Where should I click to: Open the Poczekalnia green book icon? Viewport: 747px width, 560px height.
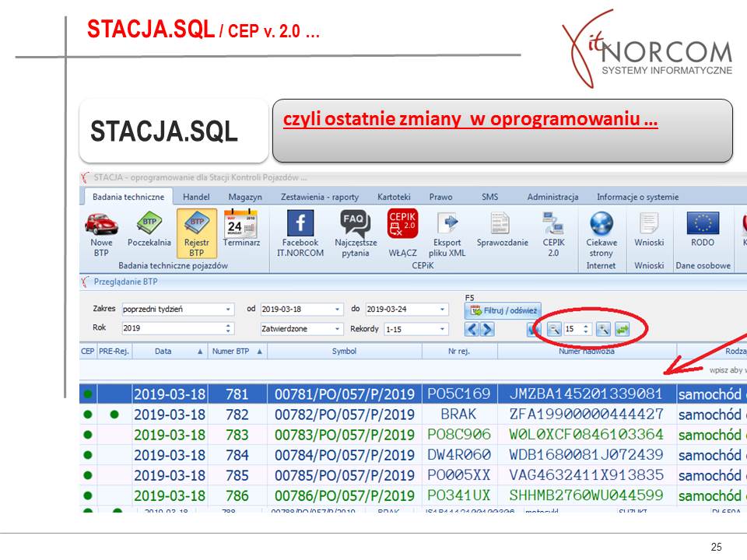149,223
